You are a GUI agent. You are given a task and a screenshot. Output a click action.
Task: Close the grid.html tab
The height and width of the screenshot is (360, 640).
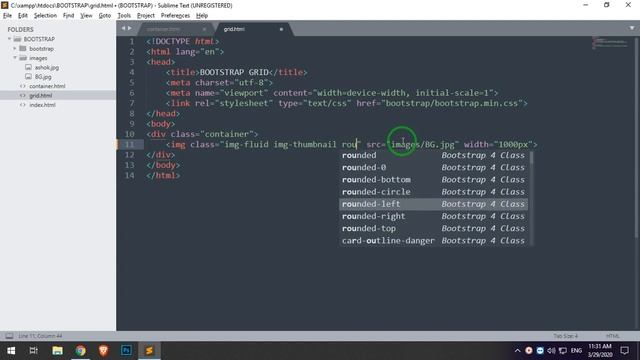point(281,29)
